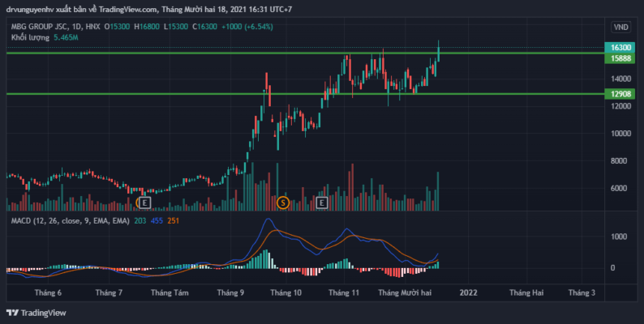Click the Tháng 11 time axis label
The image size is (644, 324).
344,292
